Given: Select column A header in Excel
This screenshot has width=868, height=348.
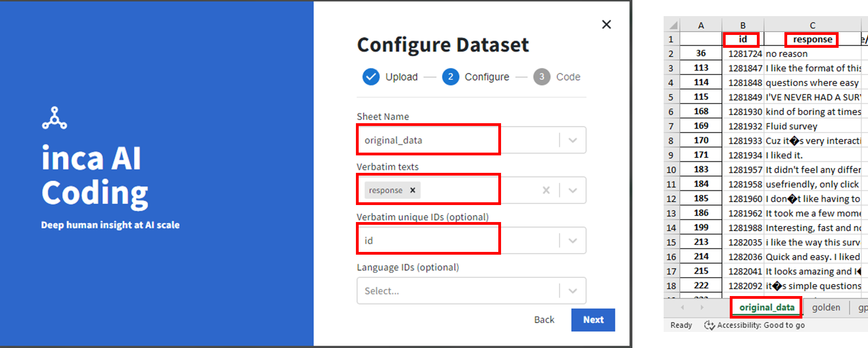Looking at the screenshot, I should [701, 25].
